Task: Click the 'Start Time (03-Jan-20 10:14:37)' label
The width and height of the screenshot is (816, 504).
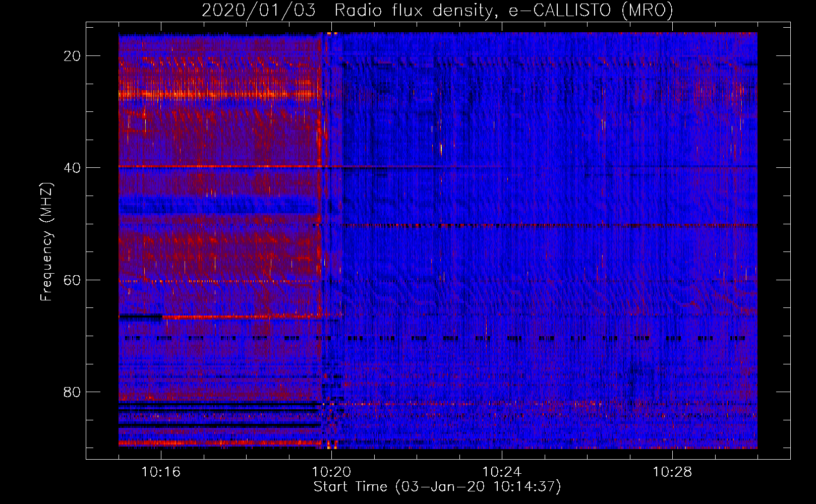Action: pyautogui.click(x=437, y=487)
